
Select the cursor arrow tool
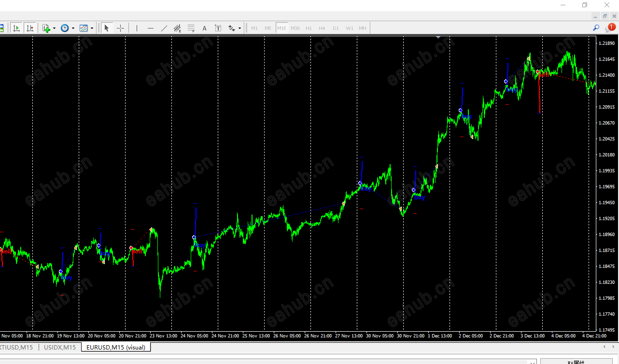point(107,28)
